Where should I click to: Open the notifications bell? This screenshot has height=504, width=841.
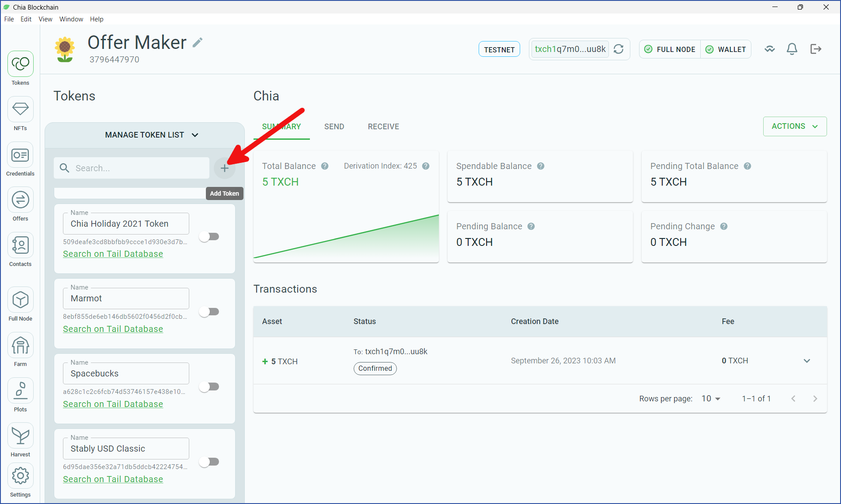(x=792, y=49)
